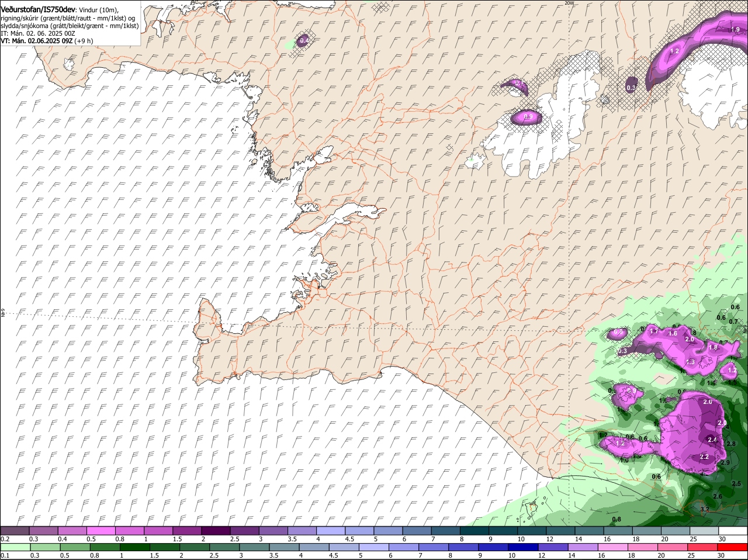Click the valid time line "VT: Mán. 02.06.2025 09Z"

point(37,41)
